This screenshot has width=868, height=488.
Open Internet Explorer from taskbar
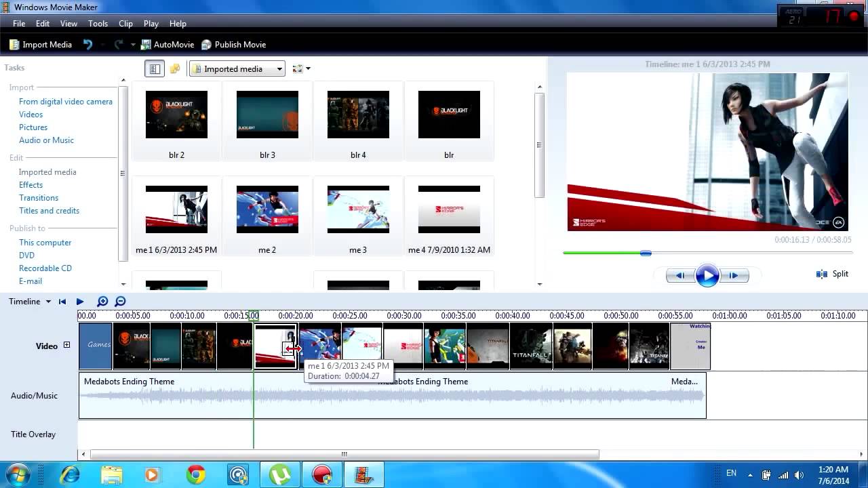pyautogui.click(x=69, y=474)
